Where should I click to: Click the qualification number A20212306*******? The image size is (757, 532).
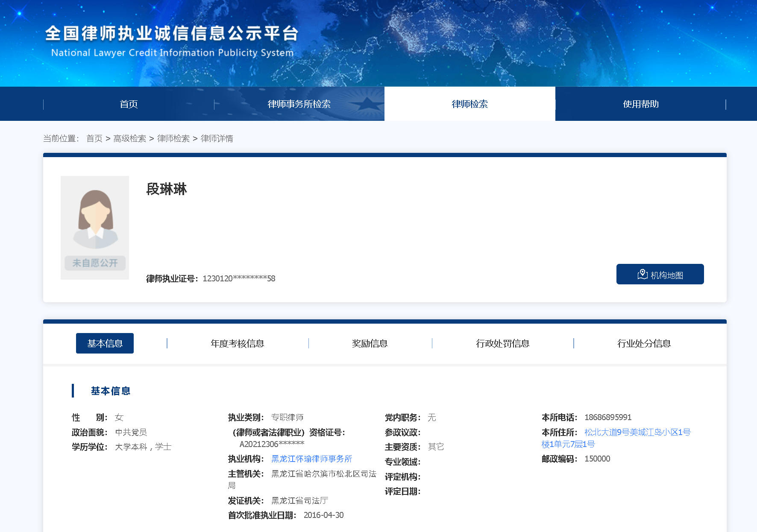click(x=272, y=444)
